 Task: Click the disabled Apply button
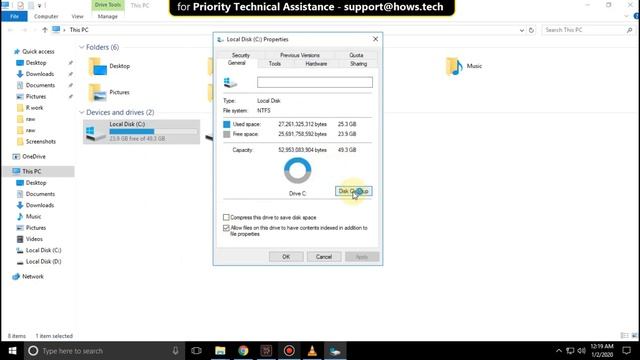362,257
